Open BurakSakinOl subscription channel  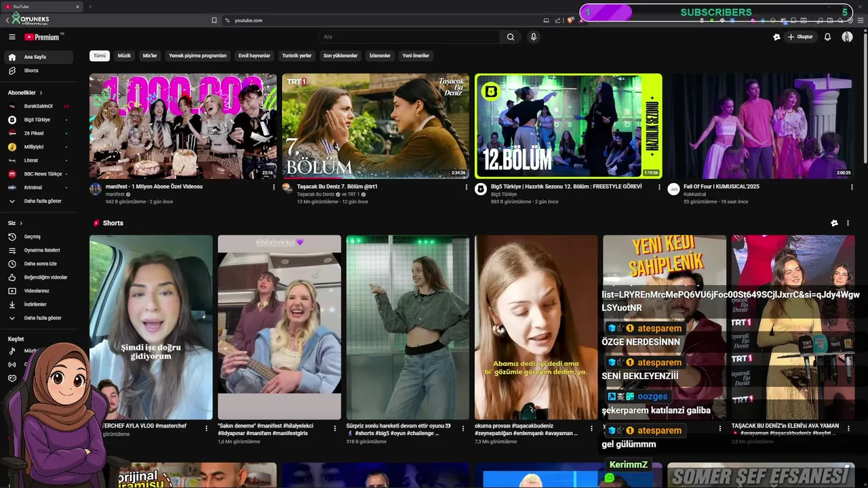(x=38, y=106)
